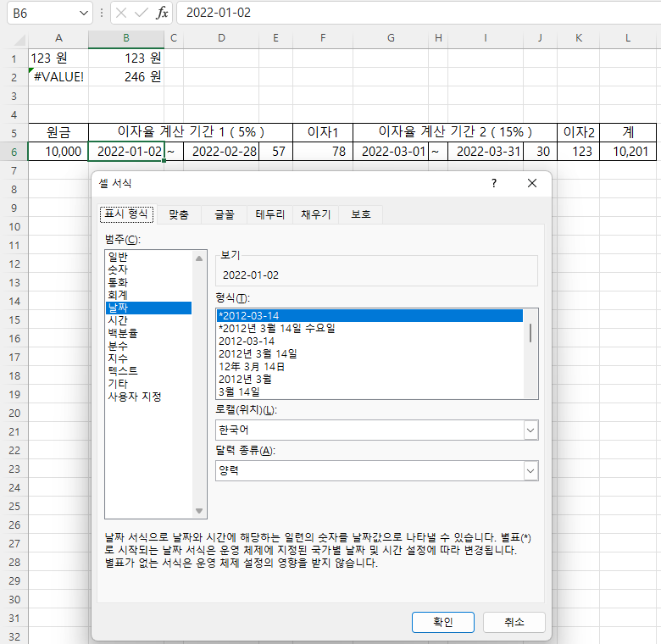Screen dimensions: 661x644
Task: Click the formula bar showing 2022-01-02
Action: 418,13
